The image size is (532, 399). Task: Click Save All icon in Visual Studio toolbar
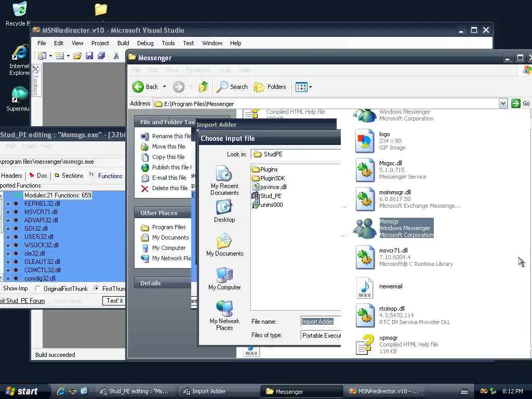coord(101,56)
